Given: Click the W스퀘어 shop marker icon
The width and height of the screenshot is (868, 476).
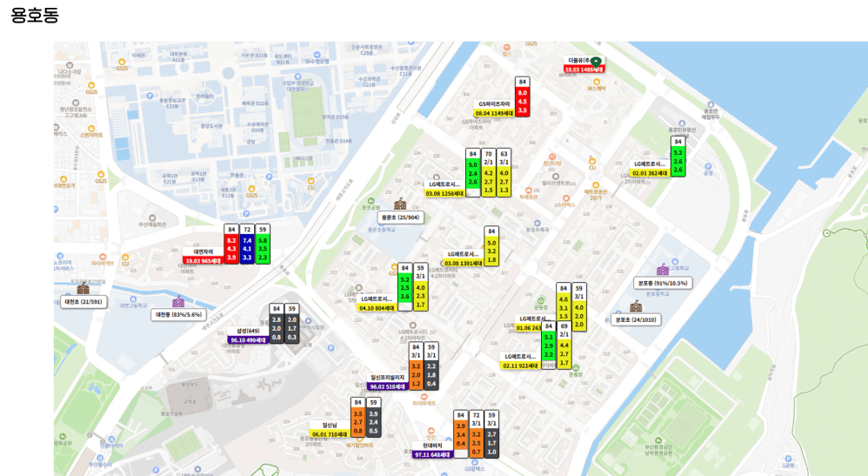Looking at the screenshot, I should [x=596, y=82].
